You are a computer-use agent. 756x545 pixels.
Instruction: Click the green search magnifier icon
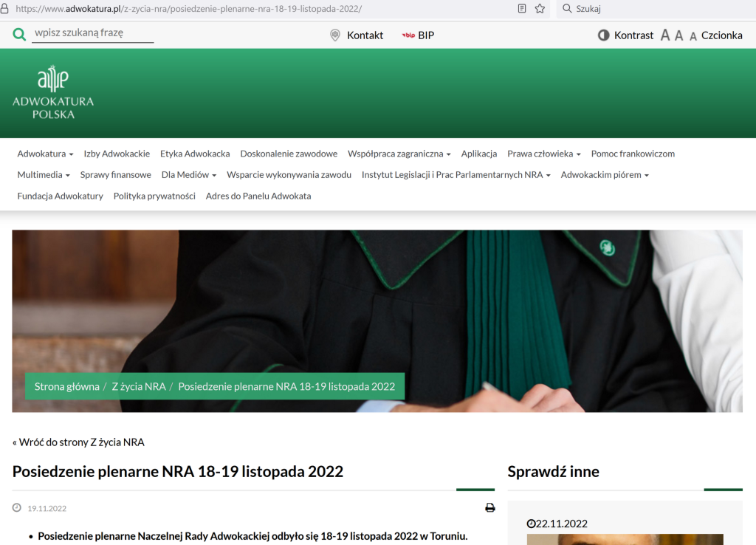[19, 34]
